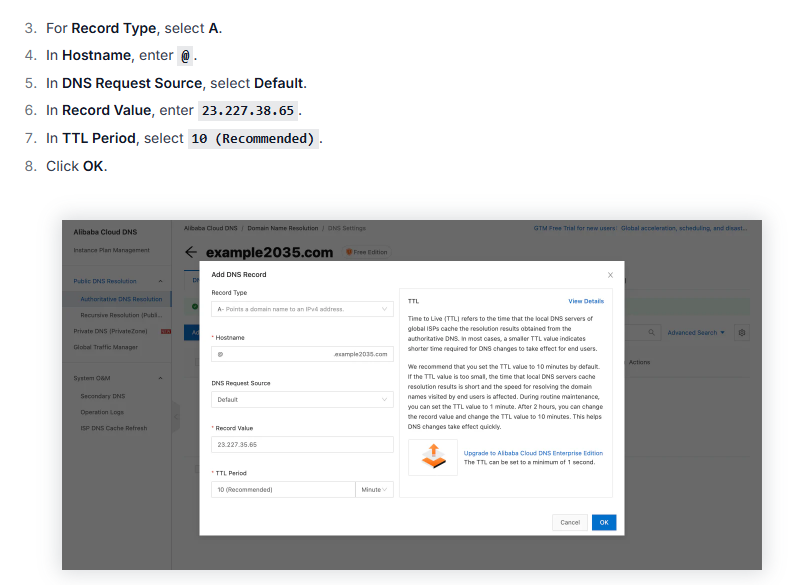Image resolution: width=792 pixels, height=585 pixels.
Task: Close the Add DNS Record dialog
Action: coord(610,275)
